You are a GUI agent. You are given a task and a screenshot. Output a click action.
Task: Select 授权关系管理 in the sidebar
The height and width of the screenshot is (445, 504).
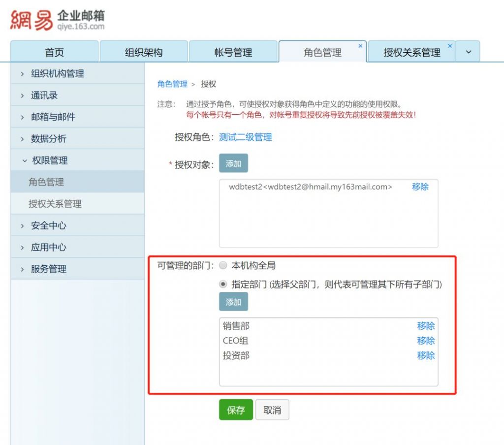pos(77,203)
